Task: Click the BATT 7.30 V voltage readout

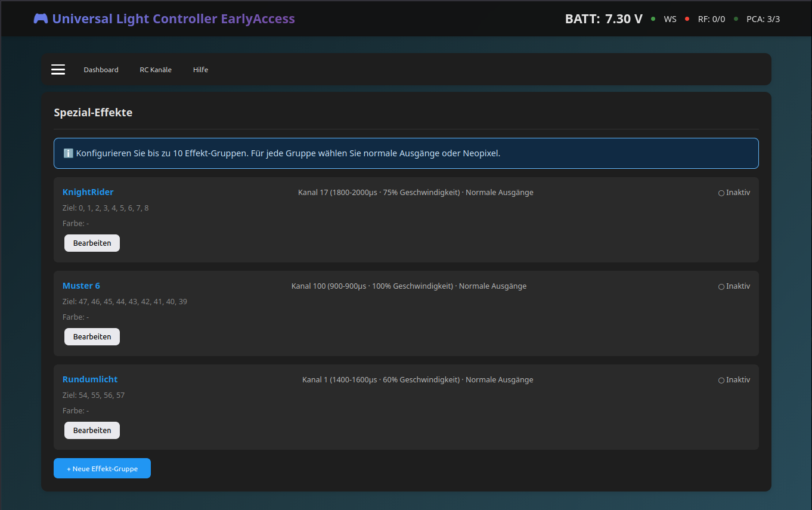Action: click(x=603, y=19)
